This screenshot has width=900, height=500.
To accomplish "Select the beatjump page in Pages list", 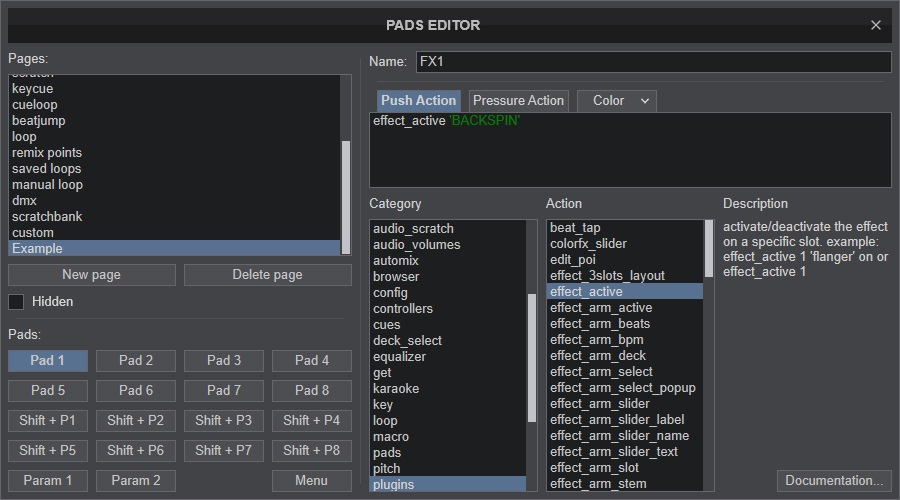I will coord(39,121).
